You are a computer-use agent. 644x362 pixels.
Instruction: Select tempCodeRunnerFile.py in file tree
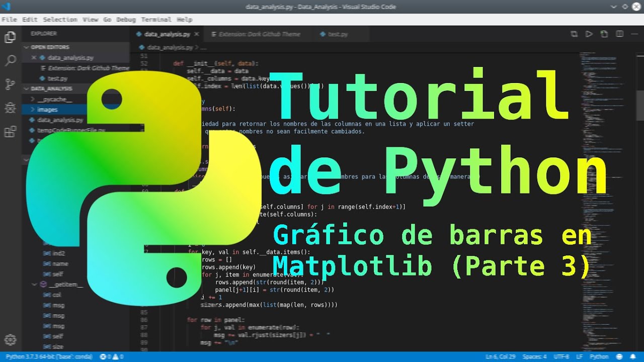[x=71, y=130]
